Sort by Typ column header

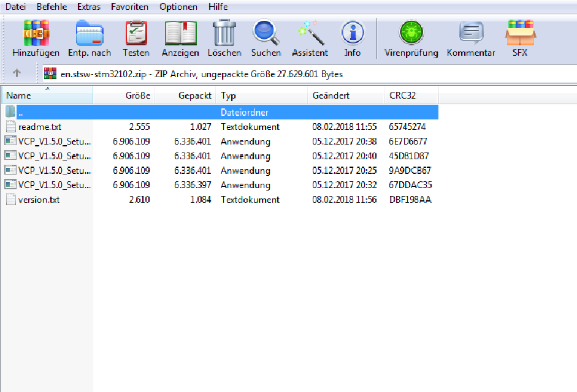tap(262, 96)
